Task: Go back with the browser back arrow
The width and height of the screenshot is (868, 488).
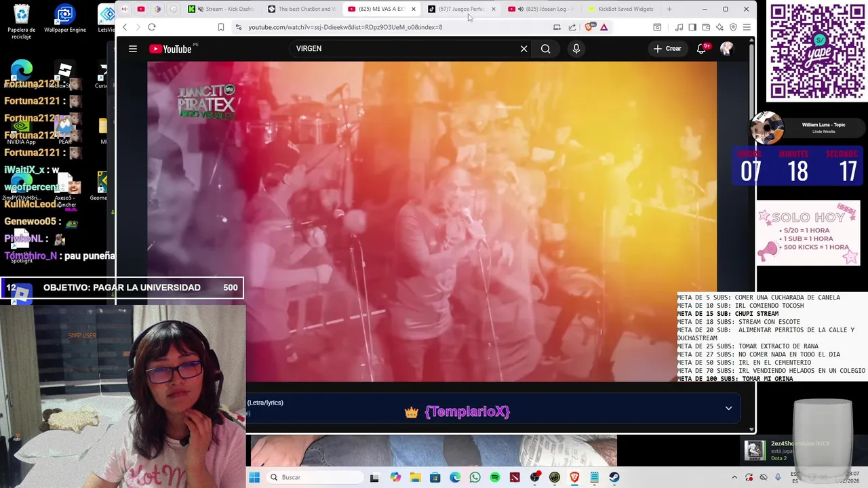Action: pyautogui.click(x=125, y=27)
